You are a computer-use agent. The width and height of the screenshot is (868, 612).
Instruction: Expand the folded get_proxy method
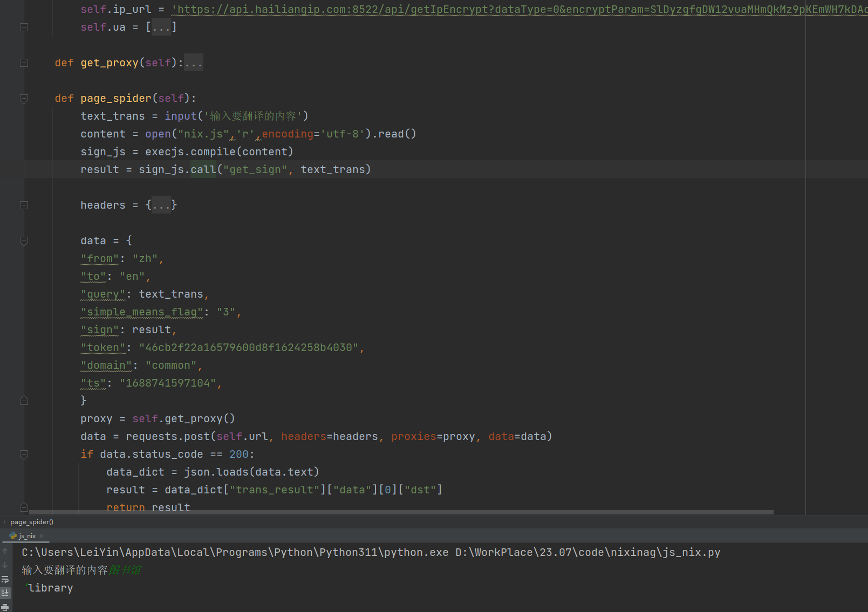tap(24, 63)
